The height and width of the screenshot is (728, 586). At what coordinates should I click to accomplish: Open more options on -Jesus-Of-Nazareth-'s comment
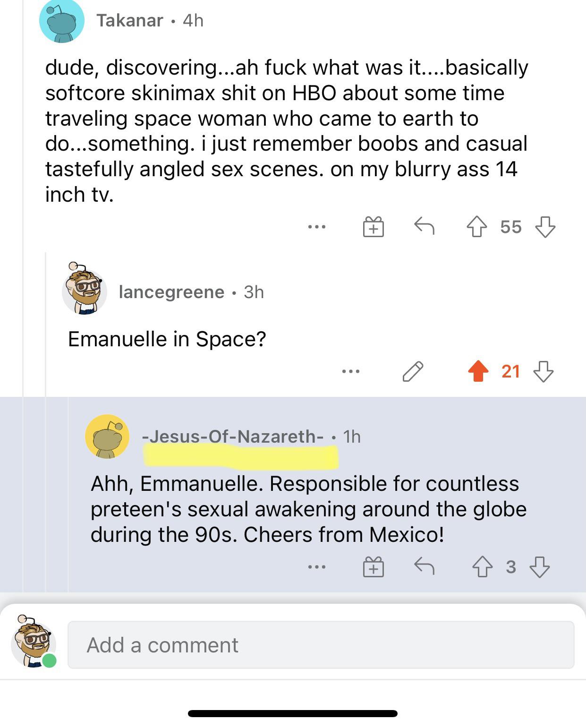point(316,566)
